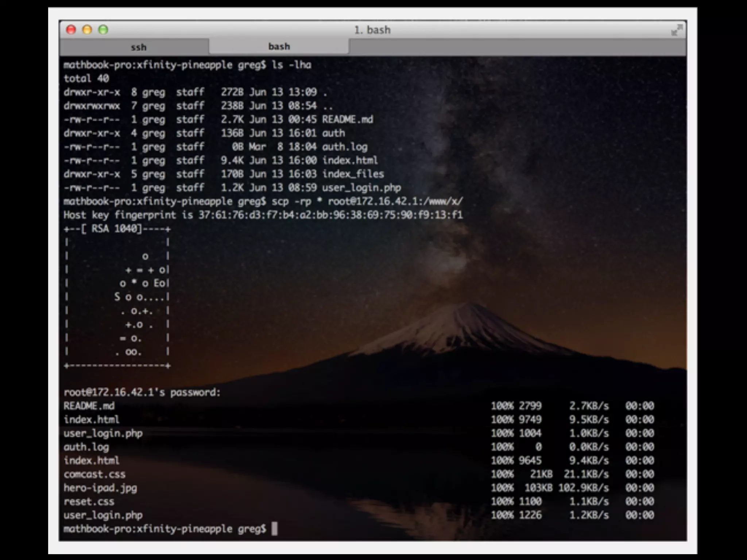Click the auth.log entry in the ls listing
Screen dimensions: 747x560
[344, 147]
